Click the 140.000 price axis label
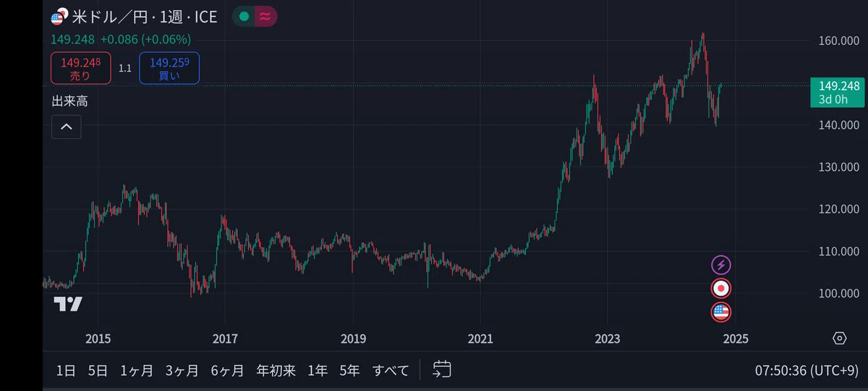 coord(838,125)
